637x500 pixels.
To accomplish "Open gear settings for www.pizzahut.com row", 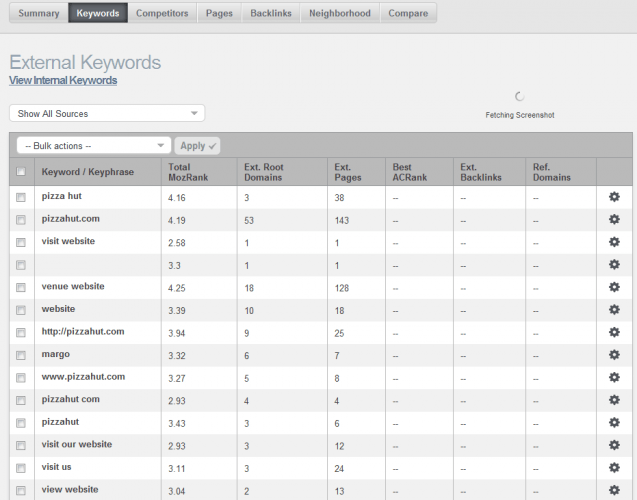I will 614,377.
